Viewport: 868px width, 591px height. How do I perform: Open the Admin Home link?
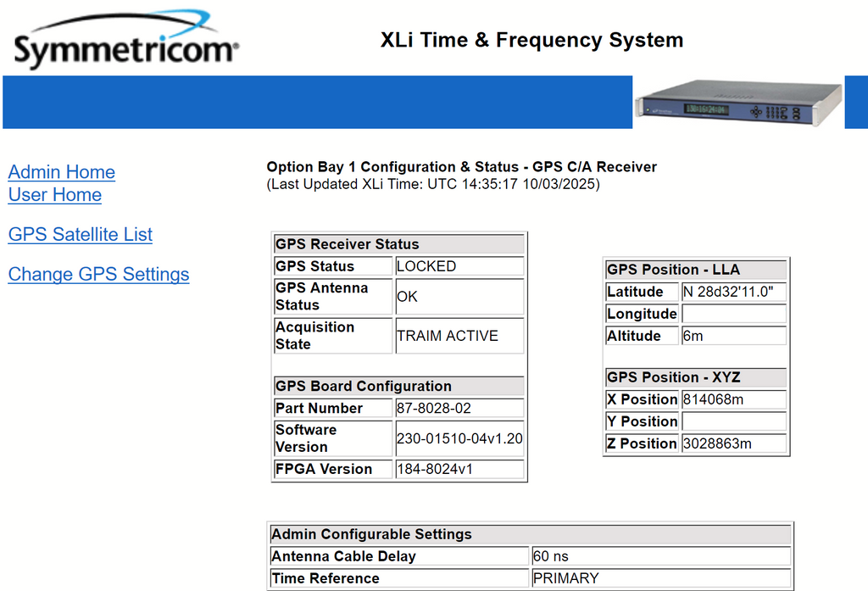point(61,172)
